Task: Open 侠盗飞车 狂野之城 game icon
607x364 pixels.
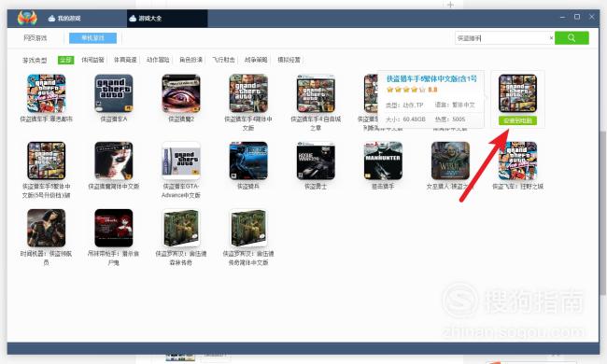Action: pos(518,161)
